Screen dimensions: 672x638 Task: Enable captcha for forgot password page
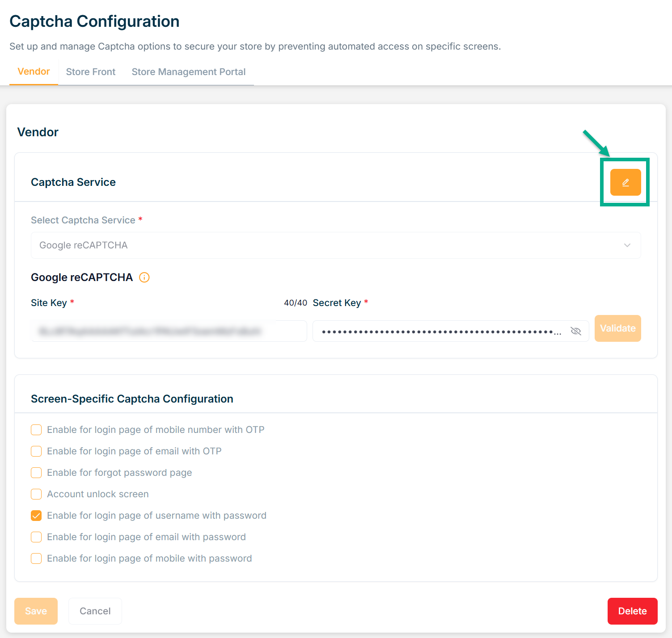pyautogui.click(x=36, y=473)
